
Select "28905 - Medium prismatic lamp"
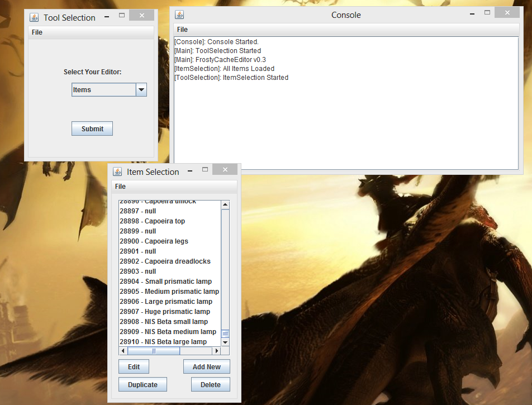point(170,292)
